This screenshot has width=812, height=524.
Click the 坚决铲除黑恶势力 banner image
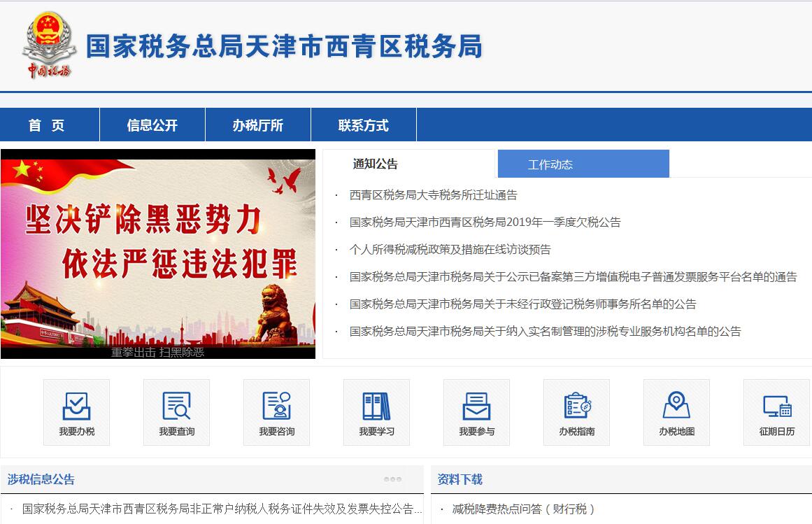pyautogui.click(x=158, y=252)
